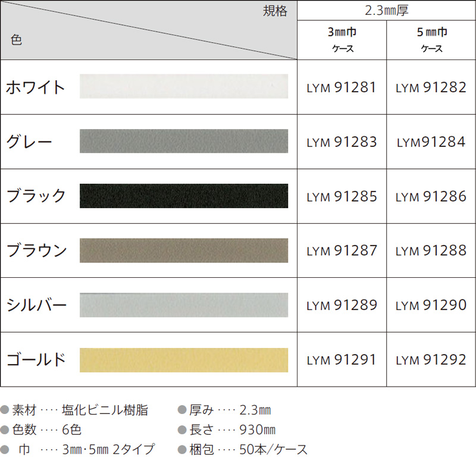Click product code LYM 91282

tap(431, 87)
